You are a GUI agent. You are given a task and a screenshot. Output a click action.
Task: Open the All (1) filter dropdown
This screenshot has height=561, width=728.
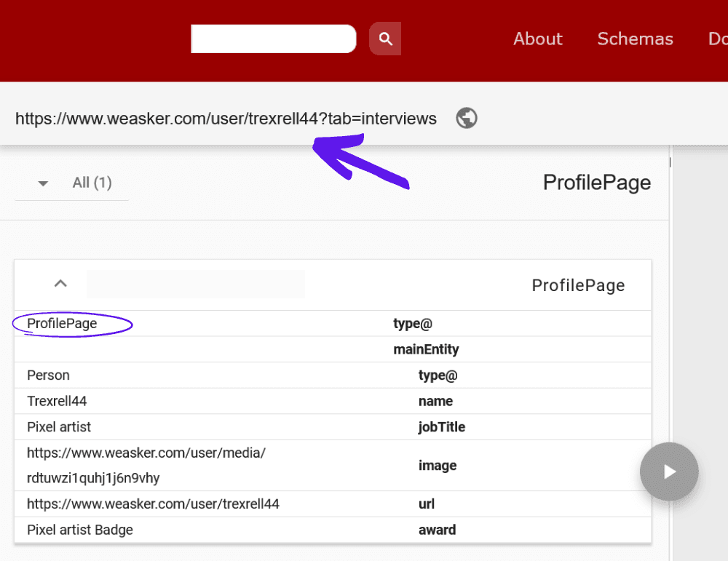click(x=43, y=183)
